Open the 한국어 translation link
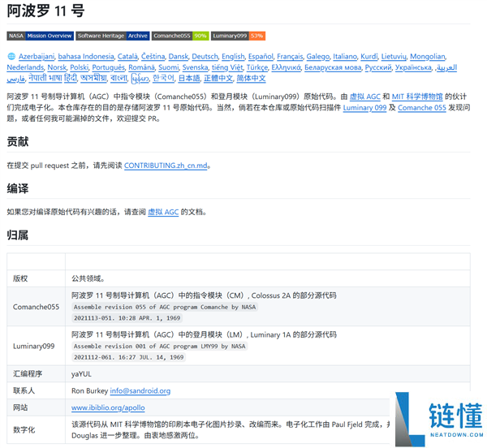 click(x=164, y=78)
